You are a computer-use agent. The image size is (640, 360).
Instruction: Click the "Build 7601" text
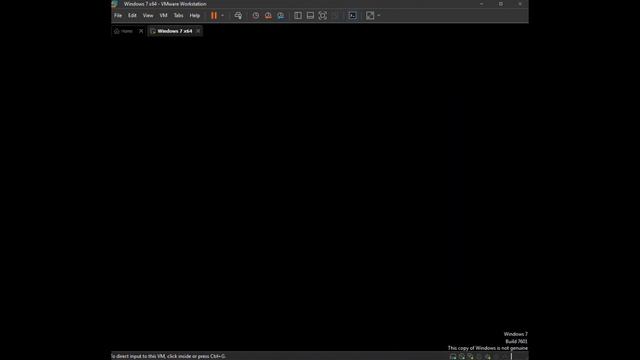click(x=516, y=341)
